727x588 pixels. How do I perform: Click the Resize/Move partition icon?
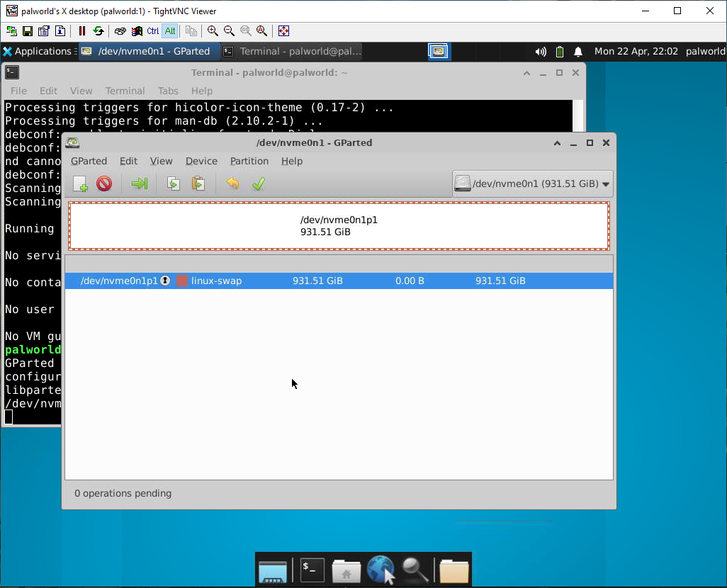[139, 183]
